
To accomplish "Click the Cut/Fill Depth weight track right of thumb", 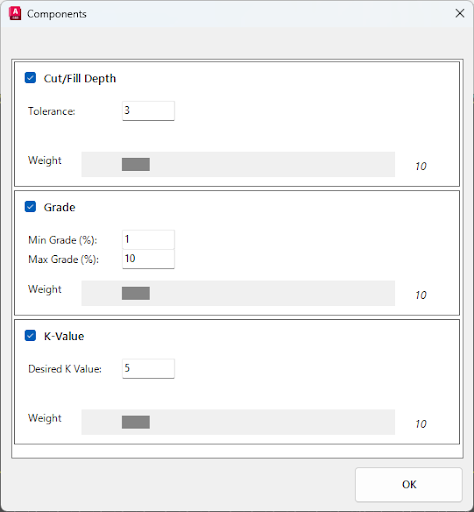I will 272,164.
